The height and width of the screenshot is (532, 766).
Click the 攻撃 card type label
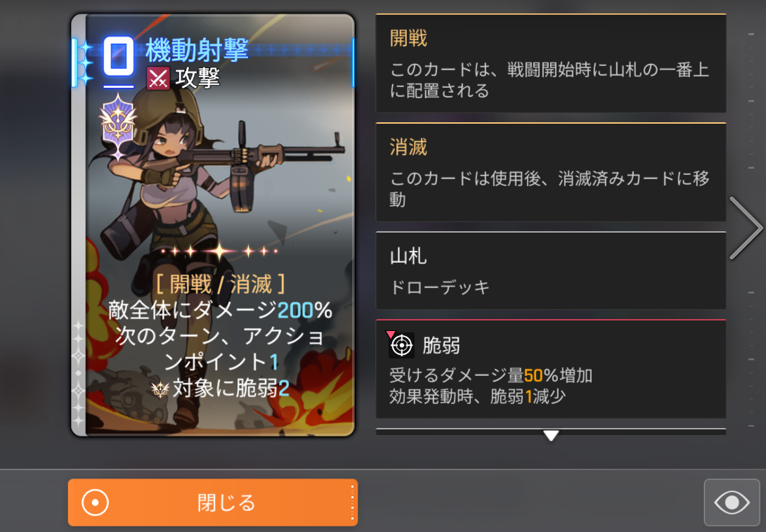click(197, 79)
